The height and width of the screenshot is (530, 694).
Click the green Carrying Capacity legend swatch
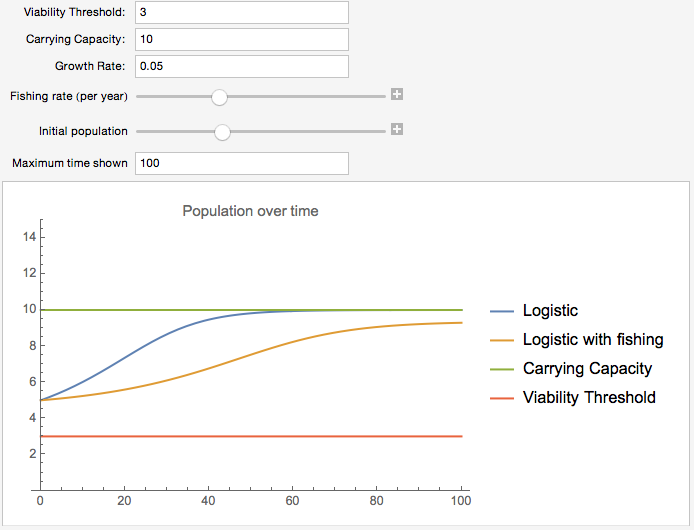pyautogui.click(x=502, y=369)
